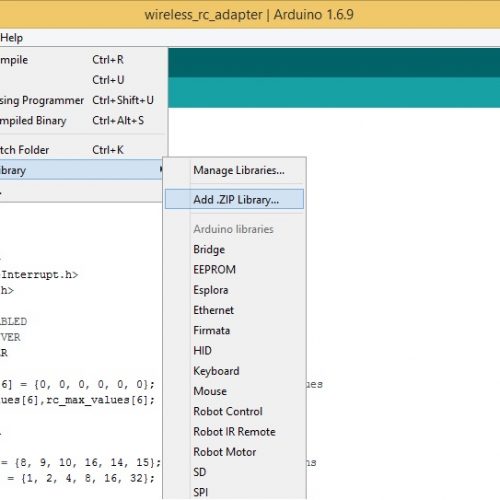Click code line with {1, 2, 4, 8, 16, 32}

81,478
